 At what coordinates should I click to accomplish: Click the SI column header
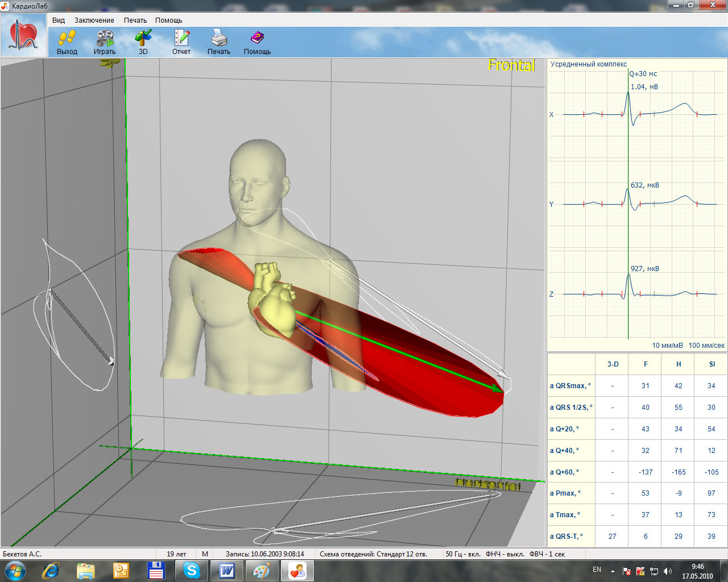(712, 364)
